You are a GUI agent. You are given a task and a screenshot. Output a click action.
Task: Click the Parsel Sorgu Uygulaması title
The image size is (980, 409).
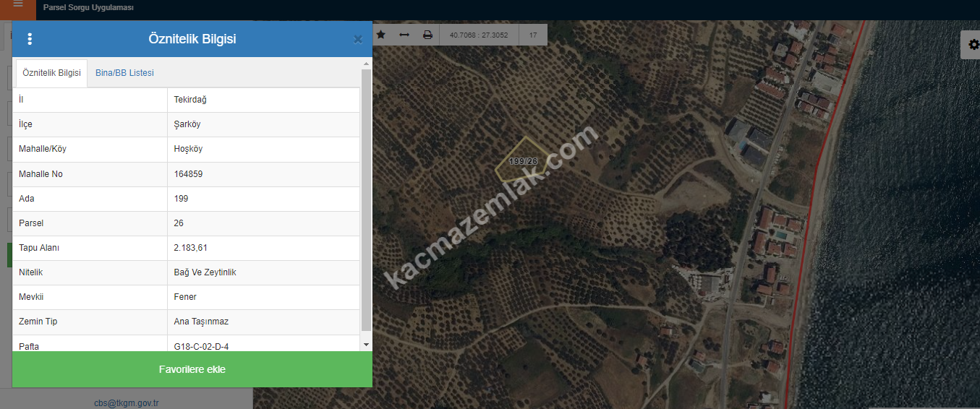pos(88,7)
